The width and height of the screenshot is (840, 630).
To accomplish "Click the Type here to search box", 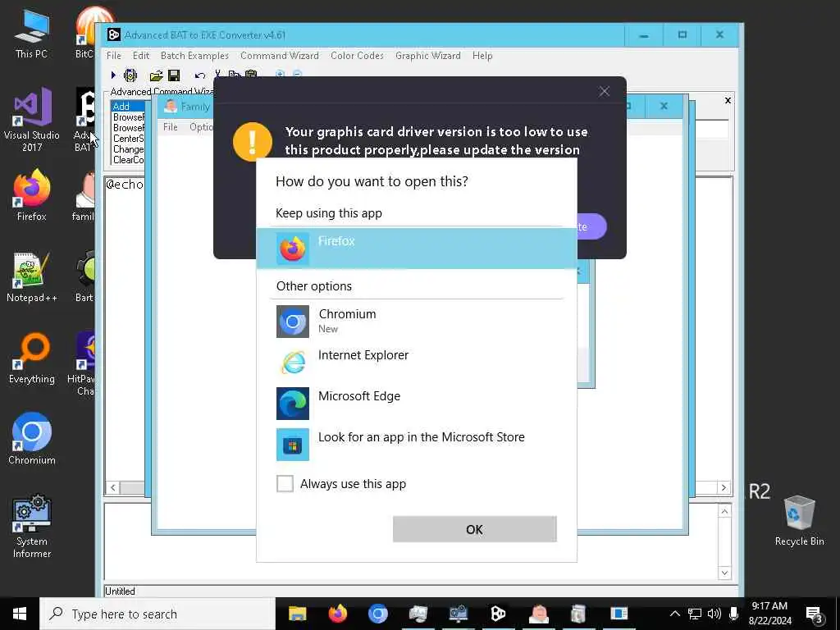I will pos(157,614).
